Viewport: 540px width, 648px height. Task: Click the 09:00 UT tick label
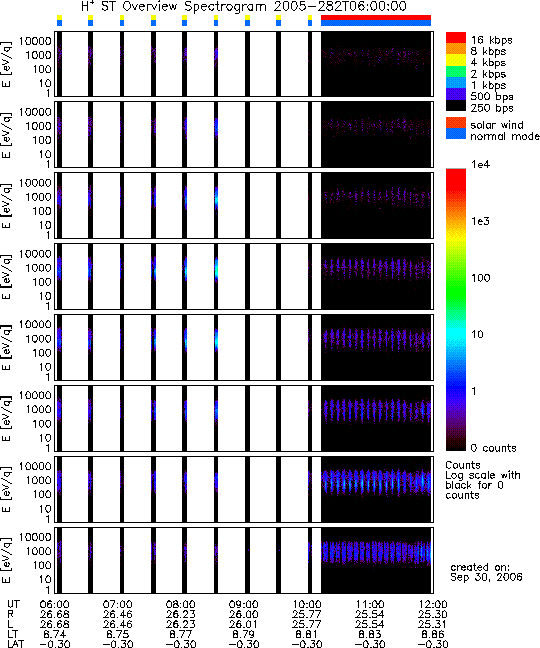243,605
